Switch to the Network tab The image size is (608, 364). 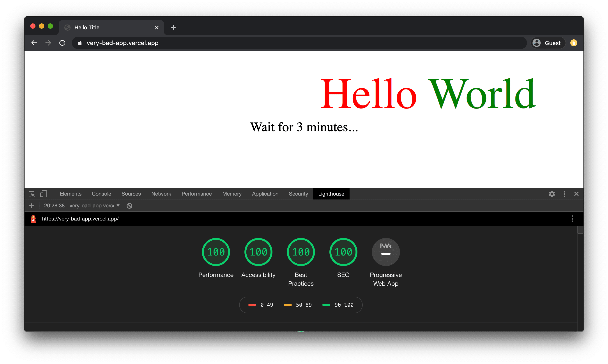coord(161,194)
